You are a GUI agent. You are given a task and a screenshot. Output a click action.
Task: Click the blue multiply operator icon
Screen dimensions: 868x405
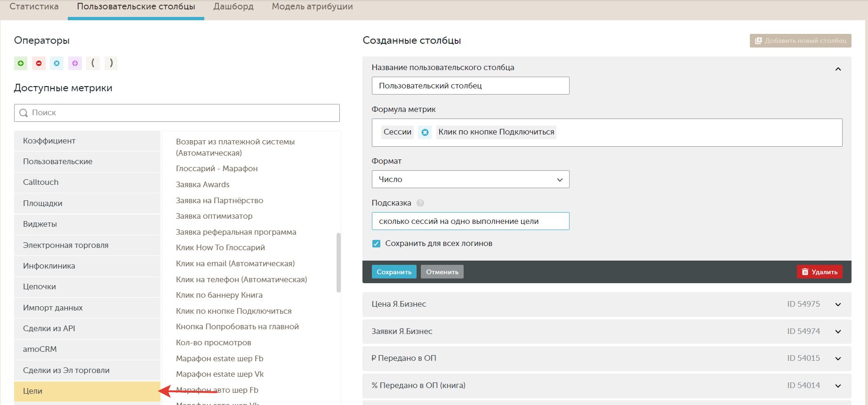point(57,63)
